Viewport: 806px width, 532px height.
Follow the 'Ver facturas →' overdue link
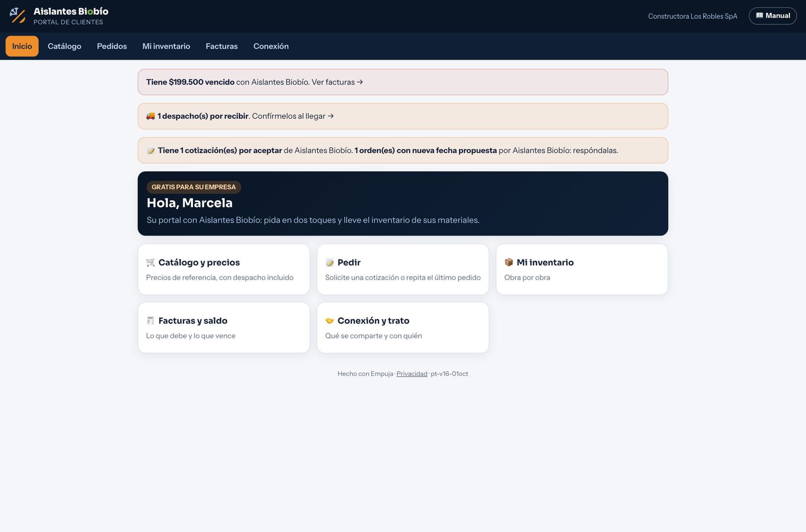338,82
